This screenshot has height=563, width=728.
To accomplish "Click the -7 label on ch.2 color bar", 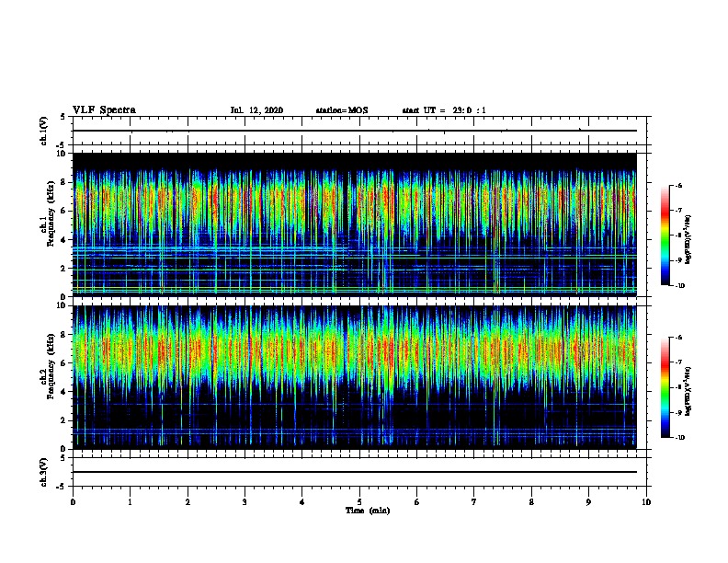I will [678, 362].
